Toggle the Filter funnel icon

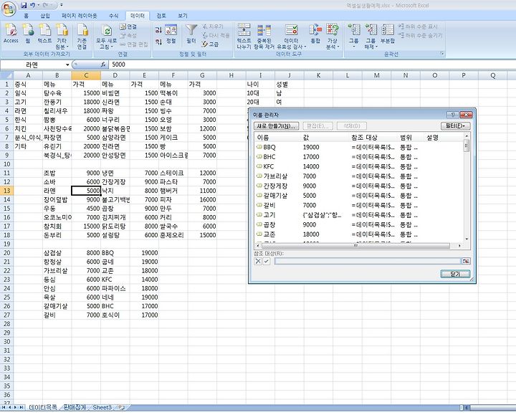(x=191, y=34)
